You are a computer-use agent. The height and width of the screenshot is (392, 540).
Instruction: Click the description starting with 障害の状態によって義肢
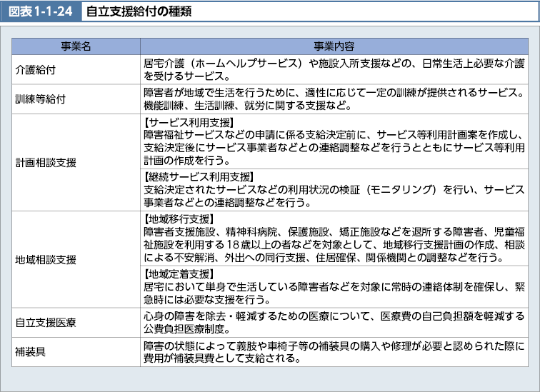(334, 353)
